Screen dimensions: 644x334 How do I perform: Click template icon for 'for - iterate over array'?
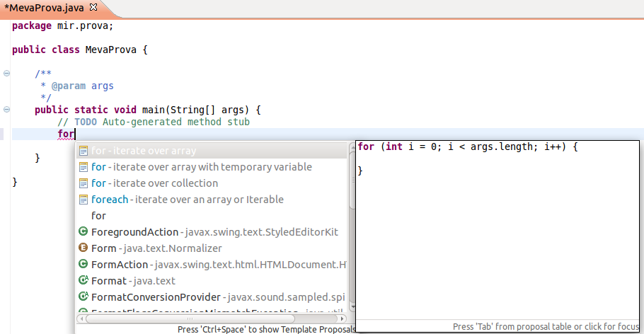[x=83, y=151]
